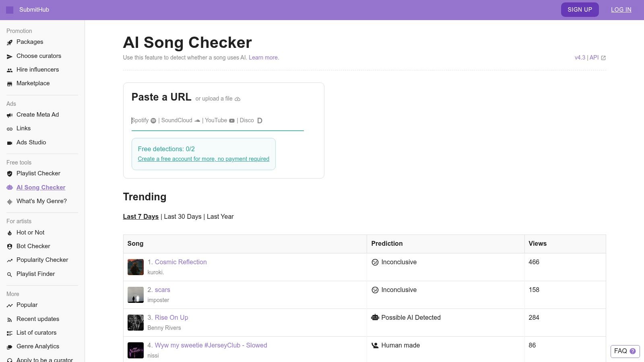Open Popular in sidebar
Screen dimensions: 644x362
click(27, 305)
